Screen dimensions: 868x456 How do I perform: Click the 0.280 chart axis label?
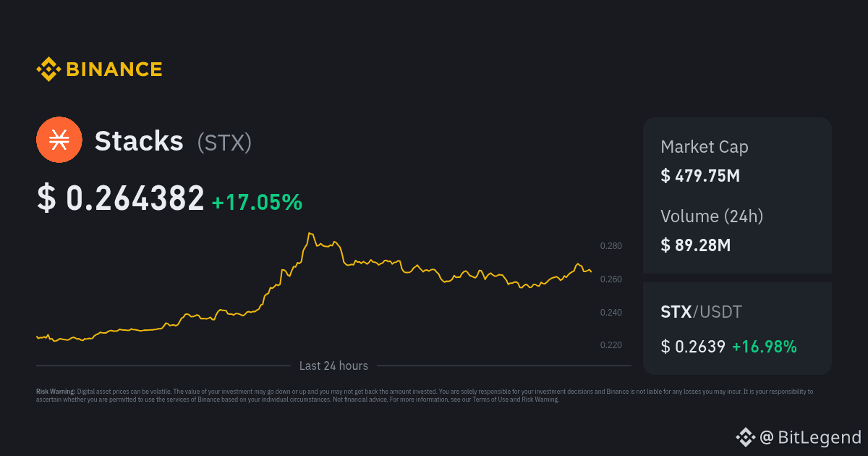tap(610, 246)
